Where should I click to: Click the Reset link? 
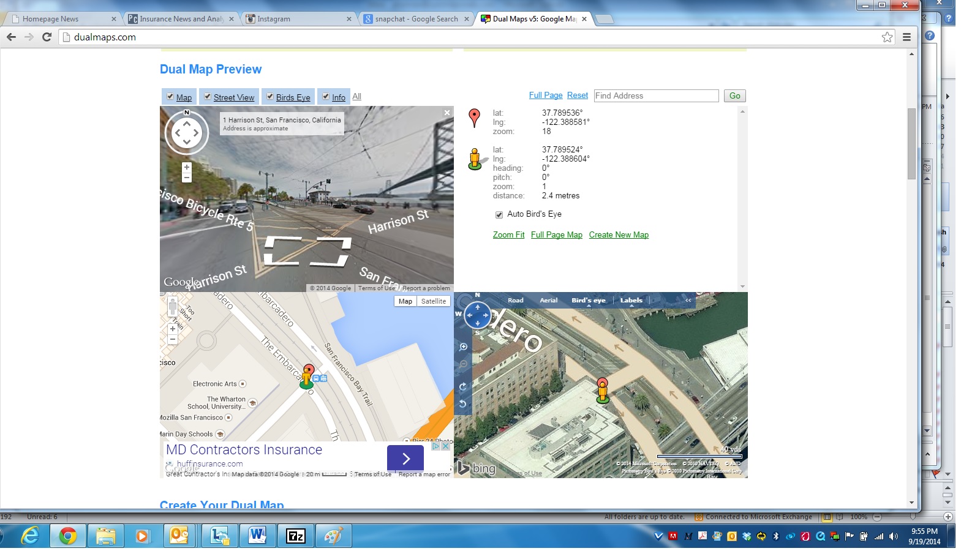tap(578, 96)
